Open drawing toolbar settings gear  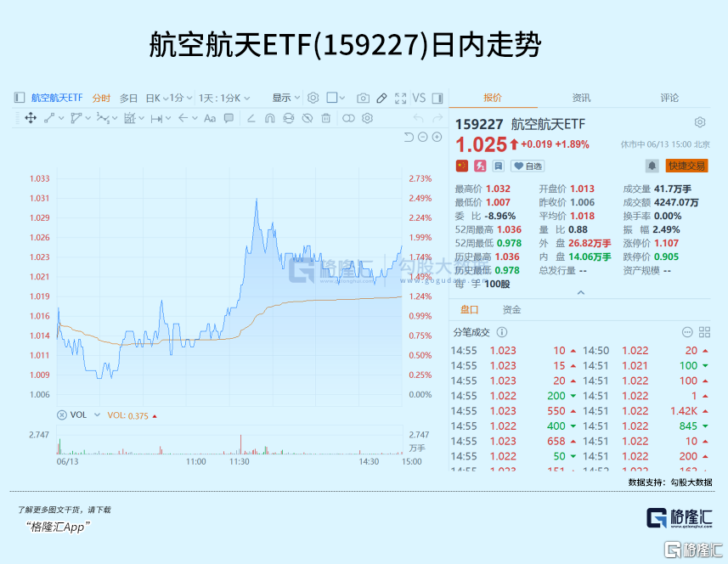click(367, 118)
